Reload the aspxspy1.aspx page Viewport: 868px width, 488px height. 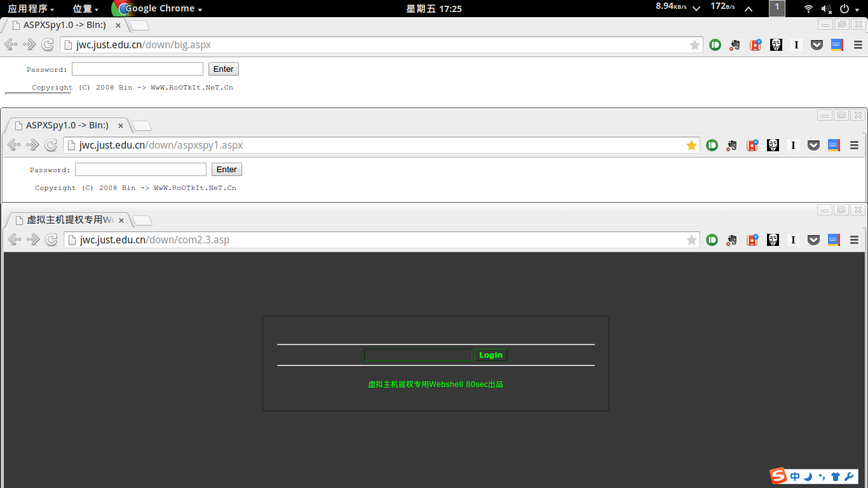pyautogui.click(x=51, y=145)
